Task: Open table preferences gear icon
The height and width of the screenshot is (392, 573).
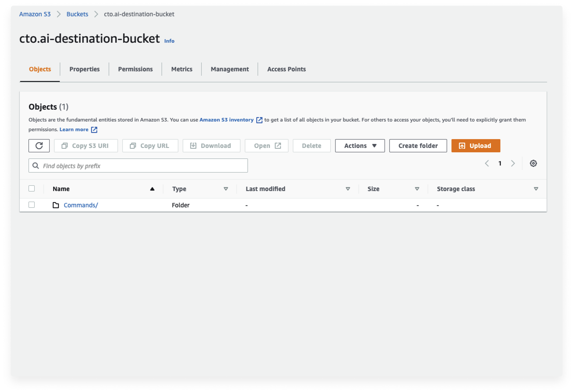Action: [x=533, y=163]
